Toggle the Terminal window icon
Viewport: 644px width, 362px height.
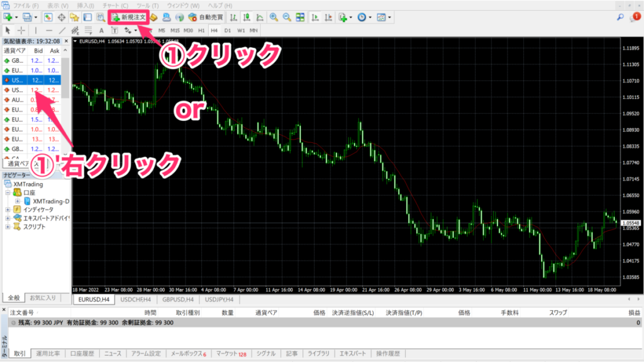point(87,17)
